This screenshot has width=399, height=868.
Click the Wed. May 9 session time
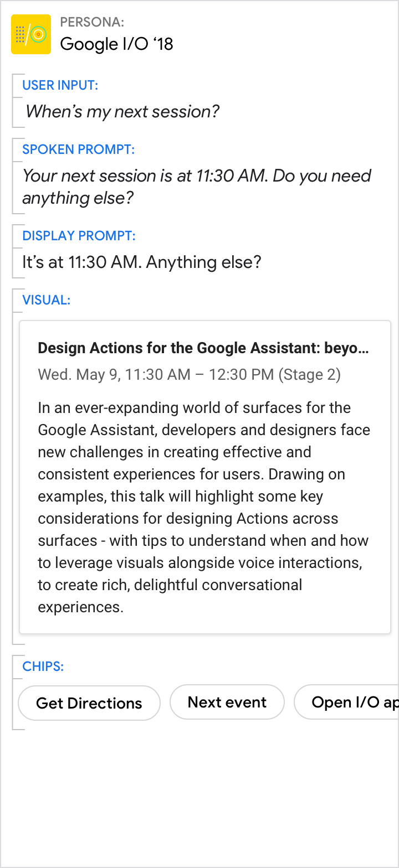[156, 375]
